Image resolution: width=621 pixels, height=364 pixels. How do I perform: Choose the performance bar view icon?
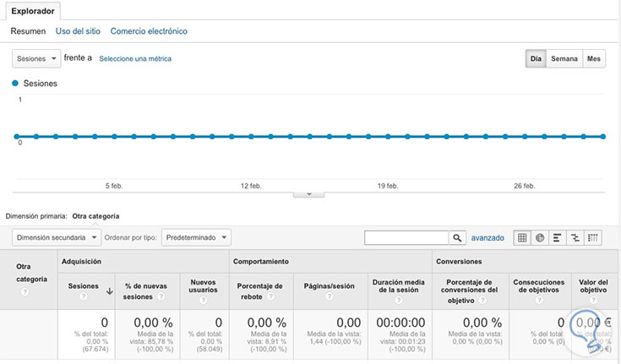tap(558, 238)
